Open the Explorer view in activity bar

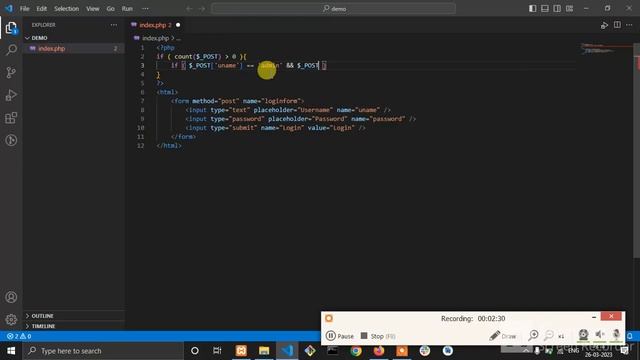point(11,28)
